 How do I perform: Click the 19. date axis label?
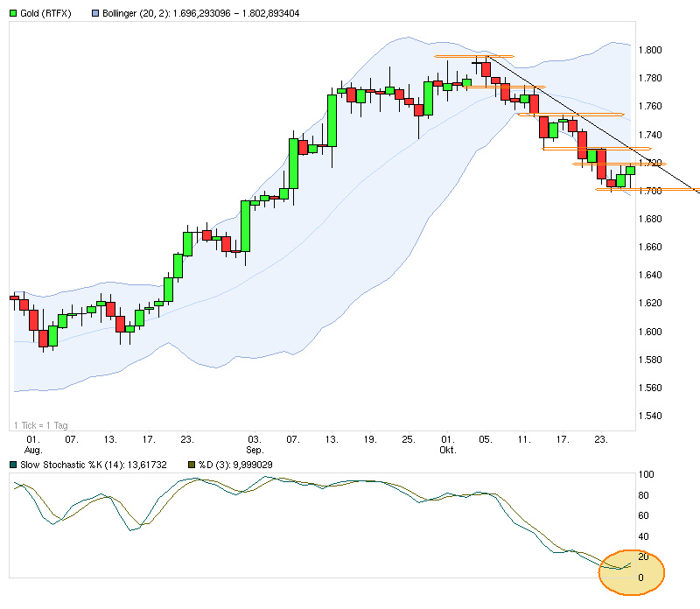click(369, 438)
